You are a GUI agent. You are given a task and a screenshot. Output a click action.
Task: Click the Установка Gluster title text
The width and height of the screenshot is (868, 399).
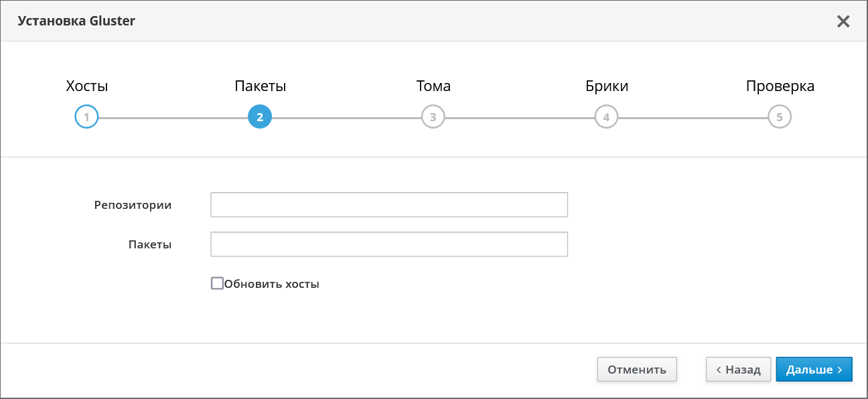[x=76, y=21]
